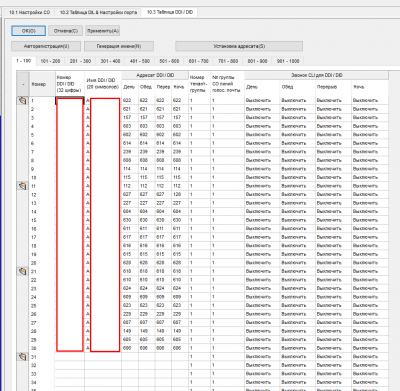Open CLI День Выключить dropdown in row 19
This screenshot has width=400, height=391.
[262, 254]
